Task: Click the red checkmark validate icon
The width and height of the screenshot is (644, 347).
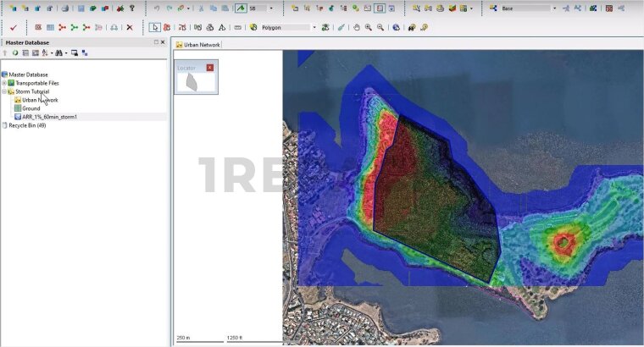Action: (x=14, y=27)
